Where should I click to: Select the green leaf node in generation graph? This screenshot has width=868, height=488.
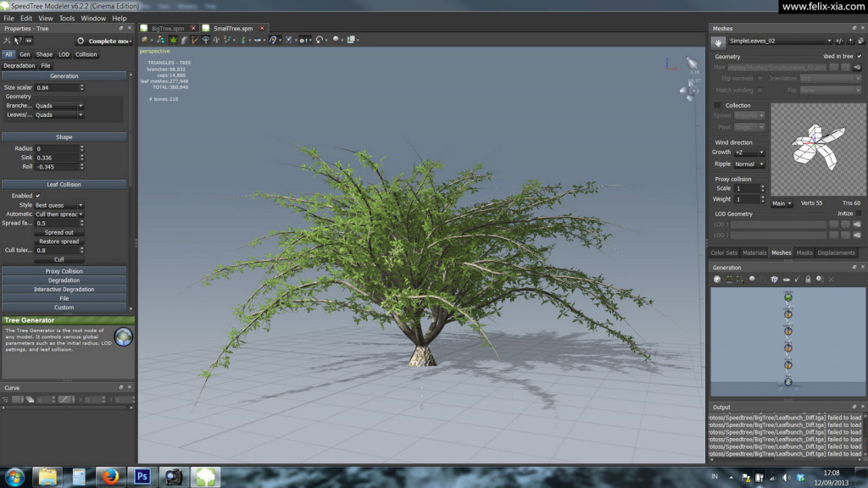coord(787,297)
